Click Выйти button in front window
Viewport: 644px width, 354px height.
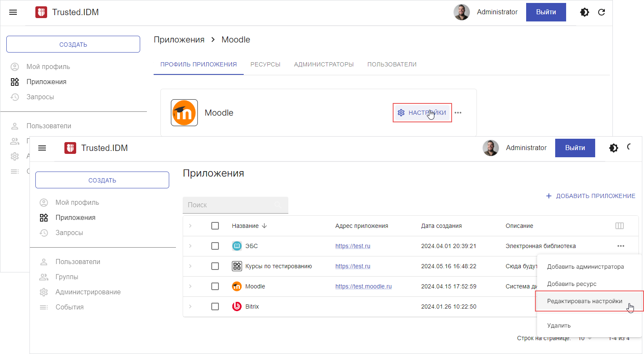click(x=575, y=148)
